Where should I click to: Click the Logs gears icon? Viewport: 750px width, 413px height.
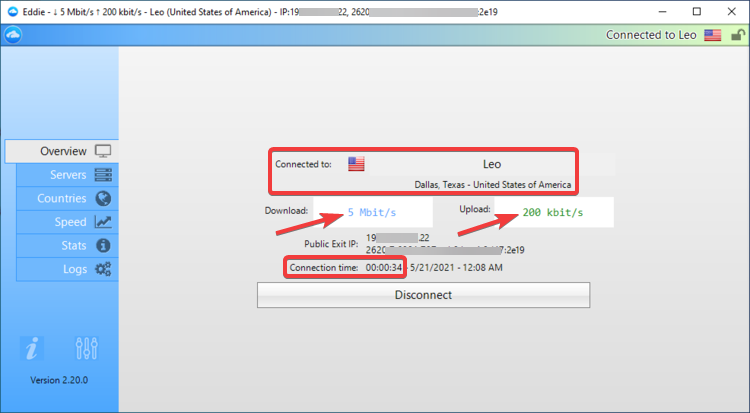(x=103, y=269)
